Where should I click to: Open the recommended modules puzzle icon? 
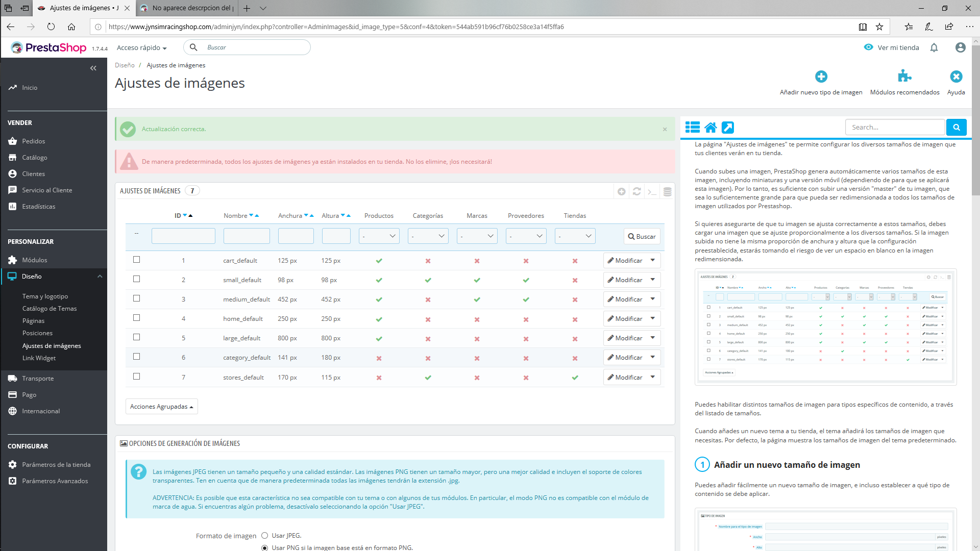[x=904, y=77]
